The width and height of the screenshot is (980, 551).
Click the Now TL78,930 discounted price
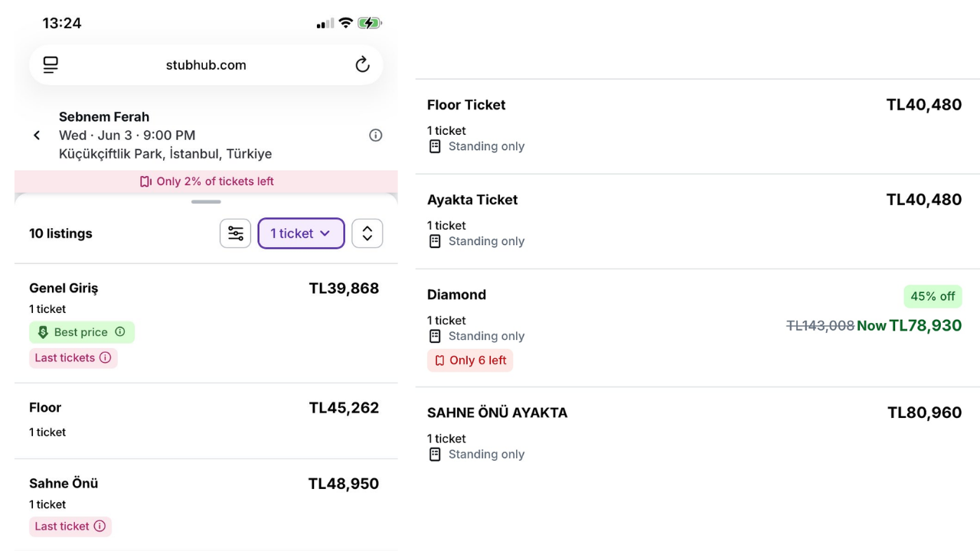(910, 326)
